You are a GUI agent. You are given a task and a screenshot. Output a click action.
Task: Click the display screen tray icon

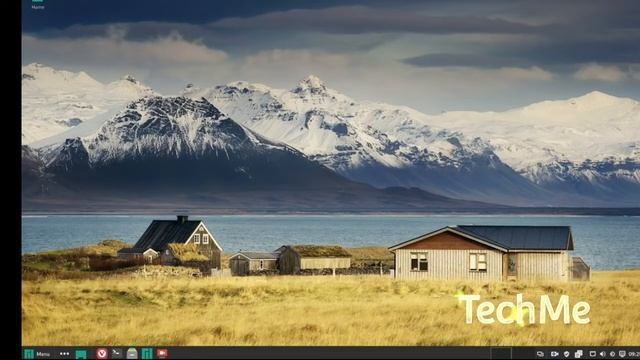[593, 354]
